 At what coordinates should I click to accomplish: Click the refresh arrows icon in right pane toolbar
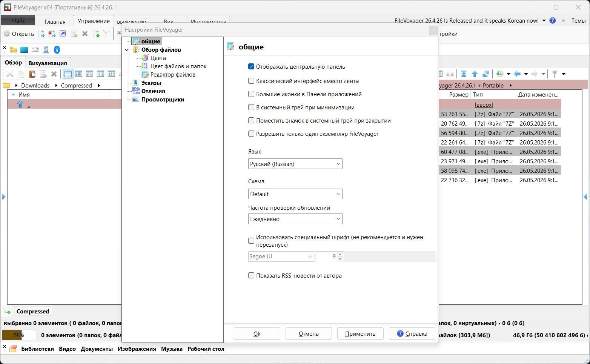coord(486,74)
